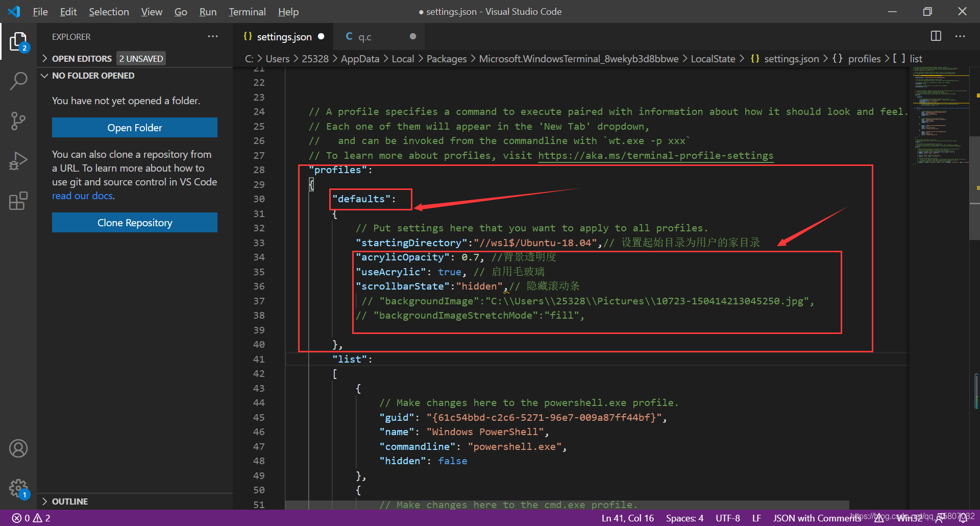Expand the Outline section
The image size is (980, 526).
click(70, 501)
